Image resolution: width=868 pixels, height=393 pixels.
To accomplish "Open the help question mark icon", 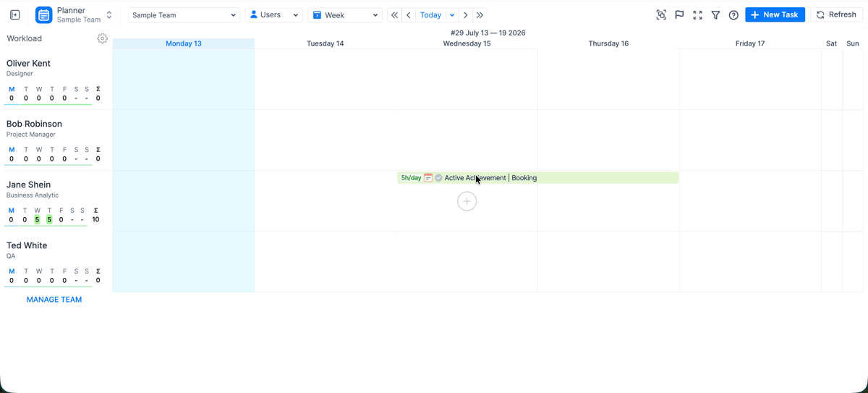I will point(733,14).
